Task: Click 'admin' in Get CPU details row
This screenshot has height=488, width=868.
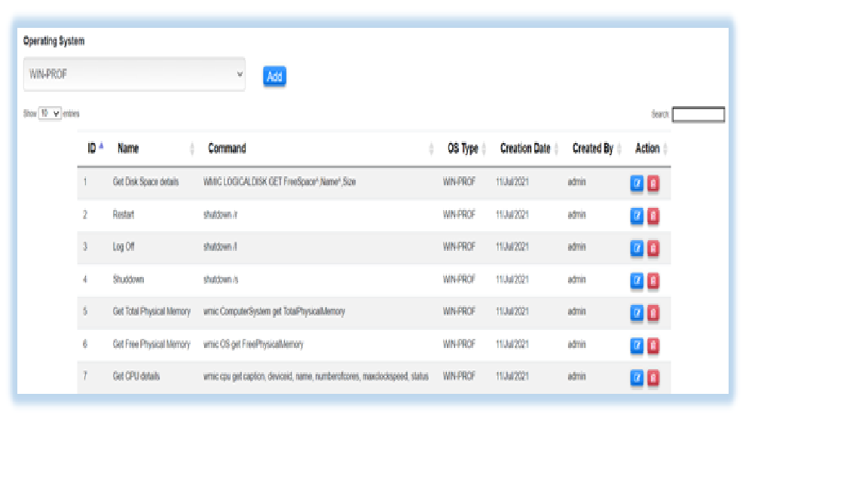Action: [577, 377]
